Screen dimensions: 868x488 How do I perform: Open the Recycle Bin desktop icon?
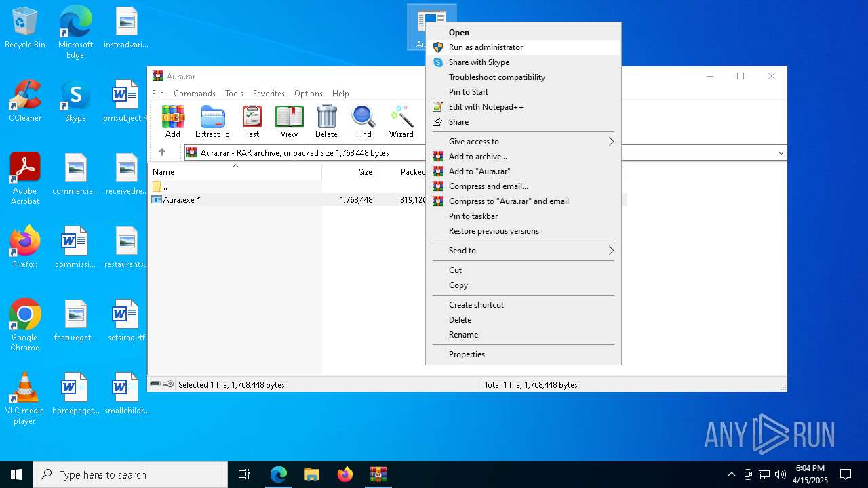[25, 28]
